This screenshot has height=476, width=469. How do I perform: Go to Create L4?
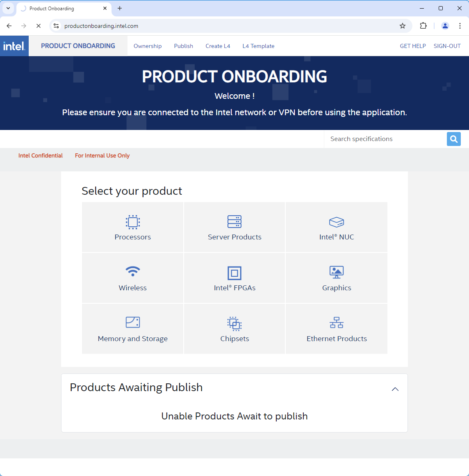tap(218, 46)
